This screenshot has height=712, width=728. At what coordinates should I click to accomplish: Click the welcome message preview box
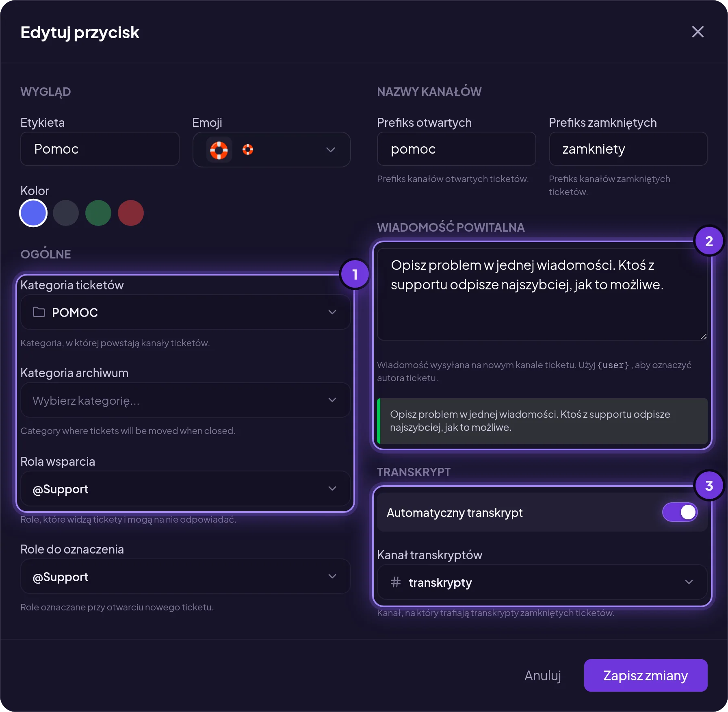[542, 421]
